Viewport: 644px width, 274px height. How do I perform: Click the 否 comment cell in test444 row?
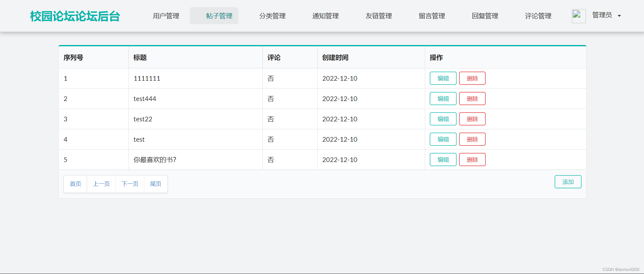point(290,99)
